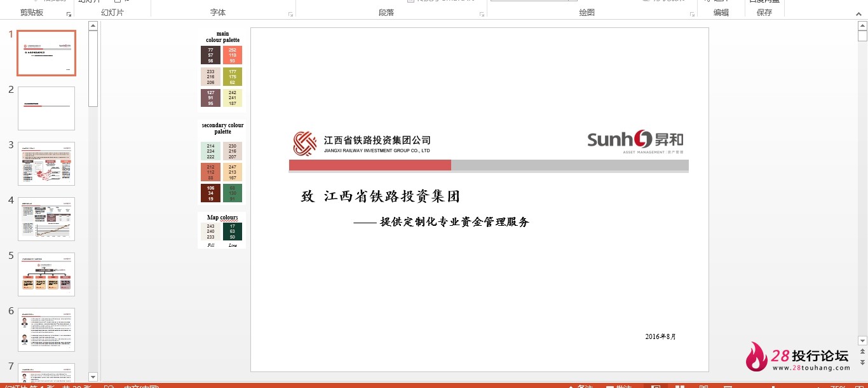Click the 212 112 88 terracotta swatch
Image resolution: width=868 pixels, height=388 pixels.
pyautogui.click(x=210, y=172)
